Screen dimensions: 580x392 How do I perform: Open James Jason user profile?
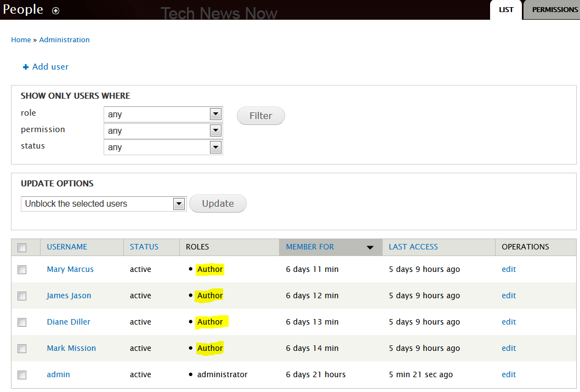pos(69,296)
